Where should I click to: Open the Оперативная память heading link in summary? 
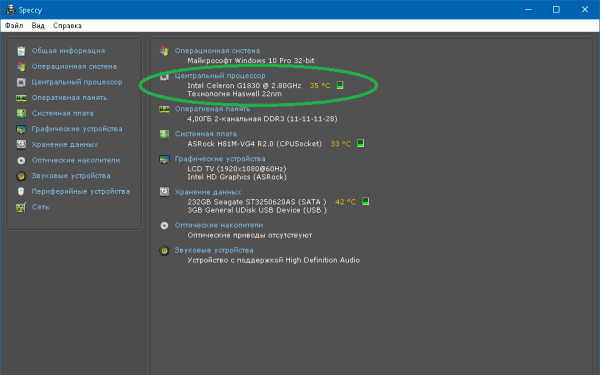coord(212,109)
